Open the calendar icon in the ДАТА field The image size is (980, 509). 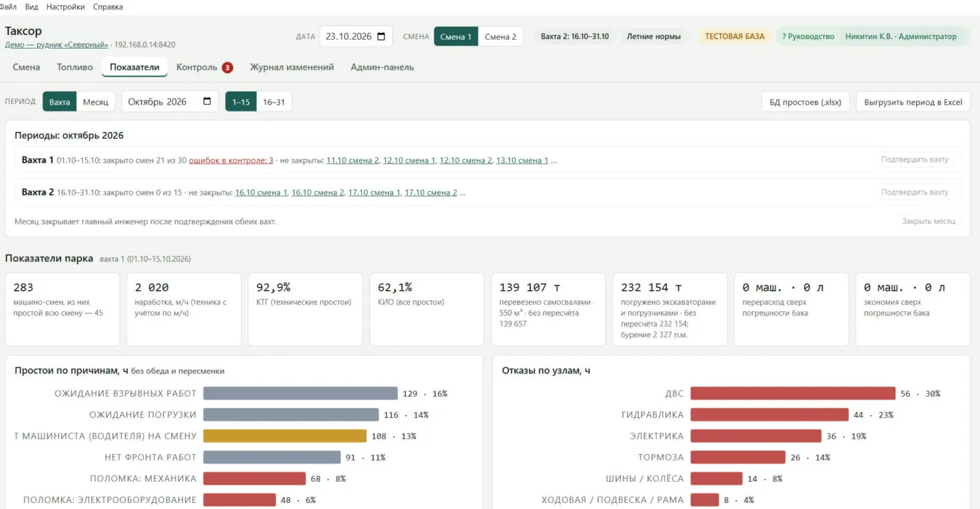(x=381, y=36)
